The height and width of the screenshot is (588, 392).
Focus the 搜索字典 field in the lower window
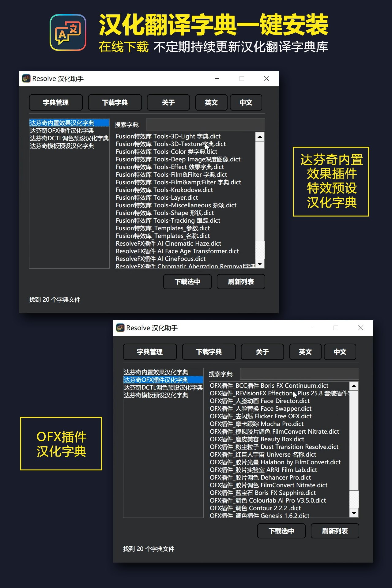[x=300, y=374]
